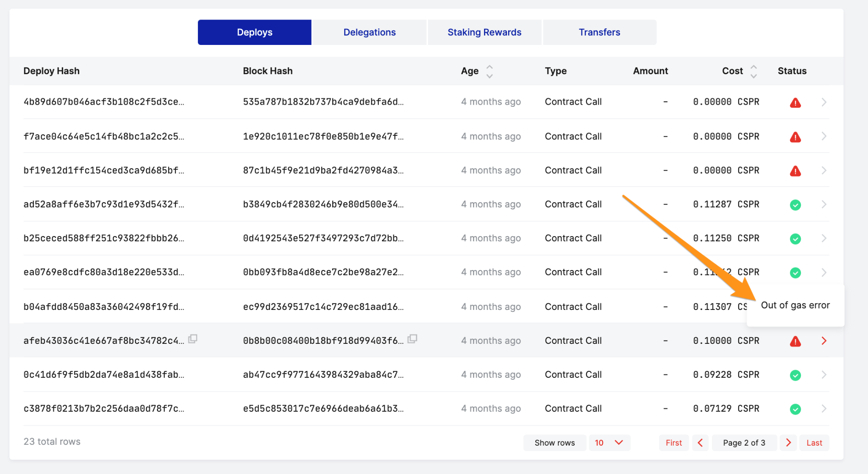Open the Staking Rewards tab

click(x=484, y=32)
